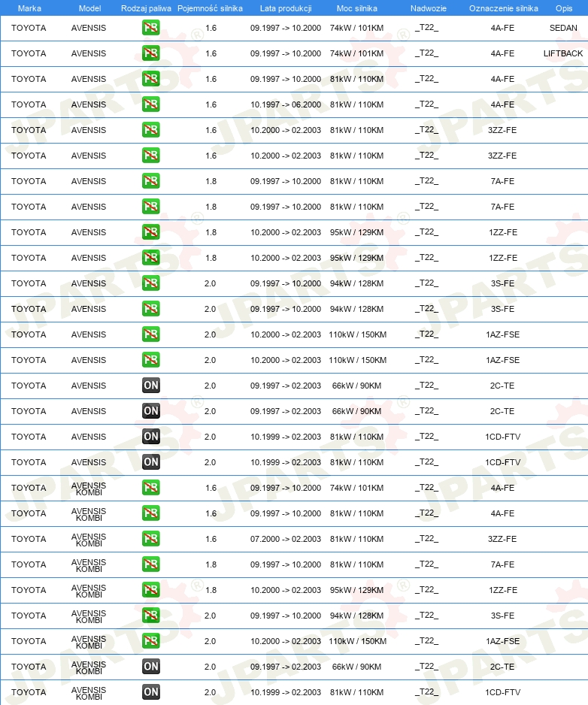This screenshot has width=588, height=705.
Task: Select 95kW / 129KM power in Avensis Kombi row
Action: 356,590
